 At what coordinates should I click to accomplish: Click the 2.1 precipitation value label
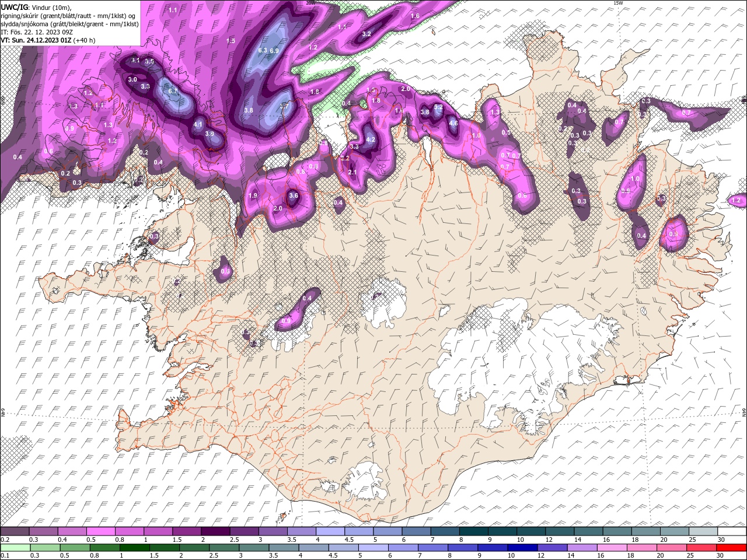click(352, 173)
